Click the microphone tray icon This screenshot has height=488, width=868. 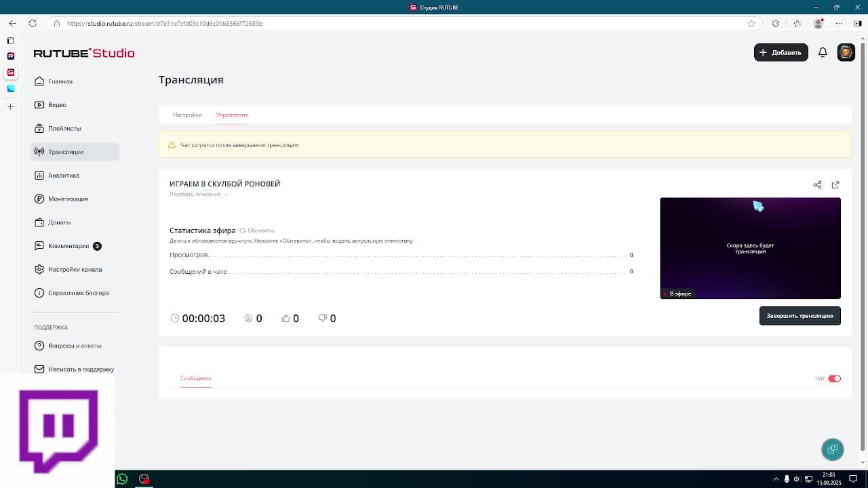(x=787, y=479)
